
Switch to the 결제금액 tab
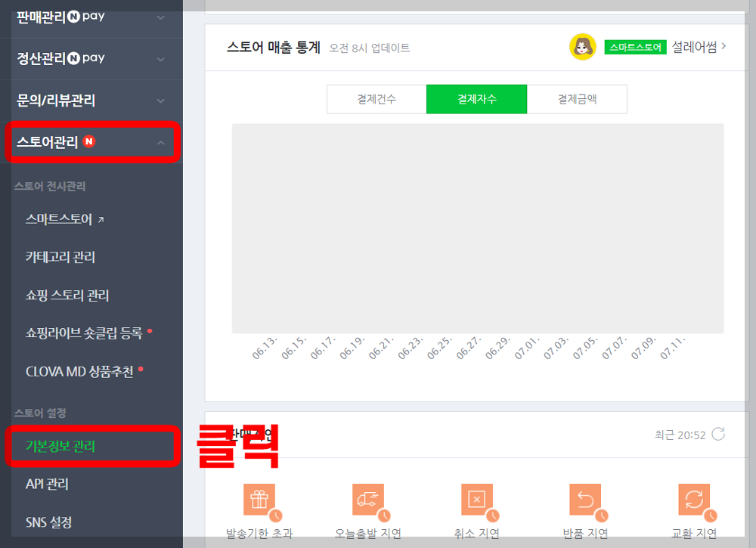(x=577, y=99)
